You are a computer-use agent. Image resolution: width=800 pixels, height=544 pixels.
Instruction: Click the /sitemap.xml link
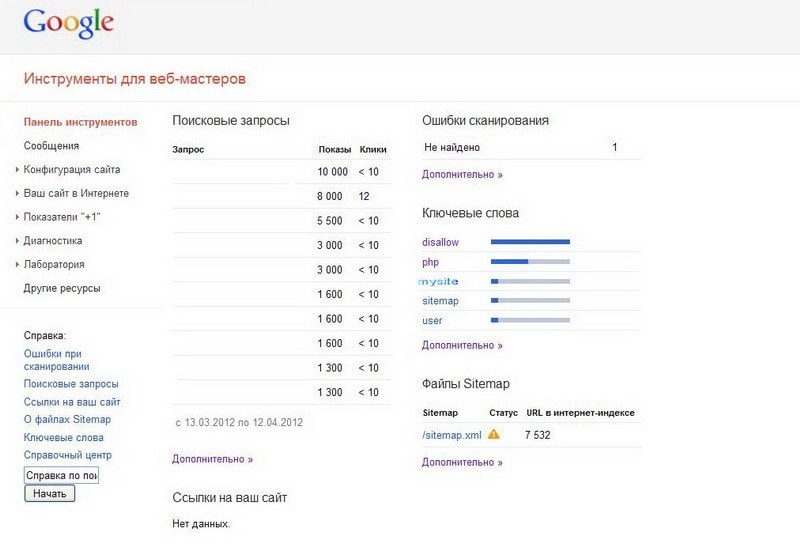(x=452, y=435)
